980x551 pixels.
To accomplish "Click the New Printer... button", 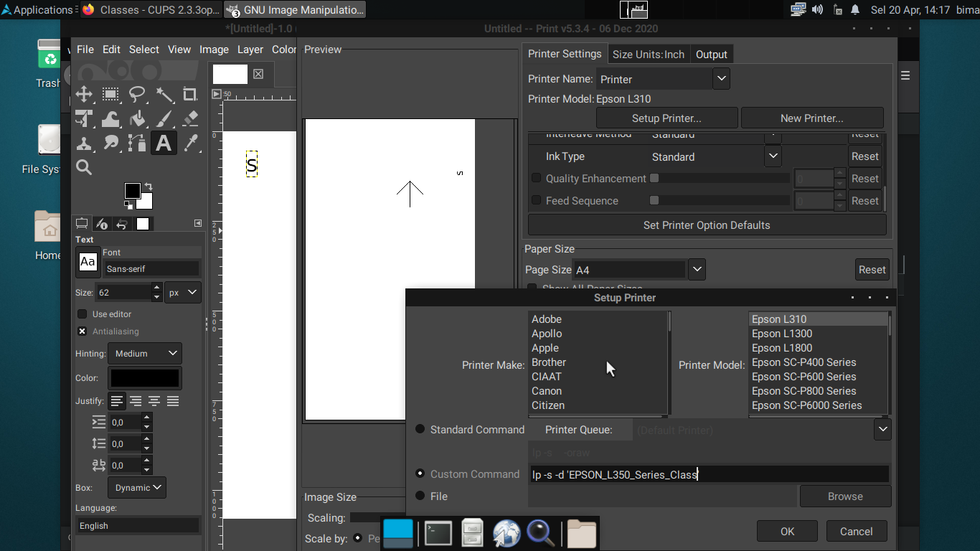I will [812, 118].
